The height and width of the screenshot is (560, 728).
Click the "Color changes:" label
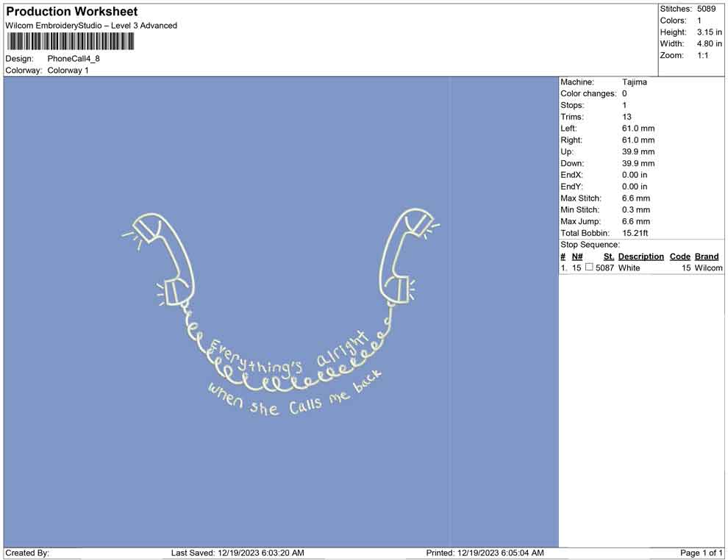tap(588, 94)
